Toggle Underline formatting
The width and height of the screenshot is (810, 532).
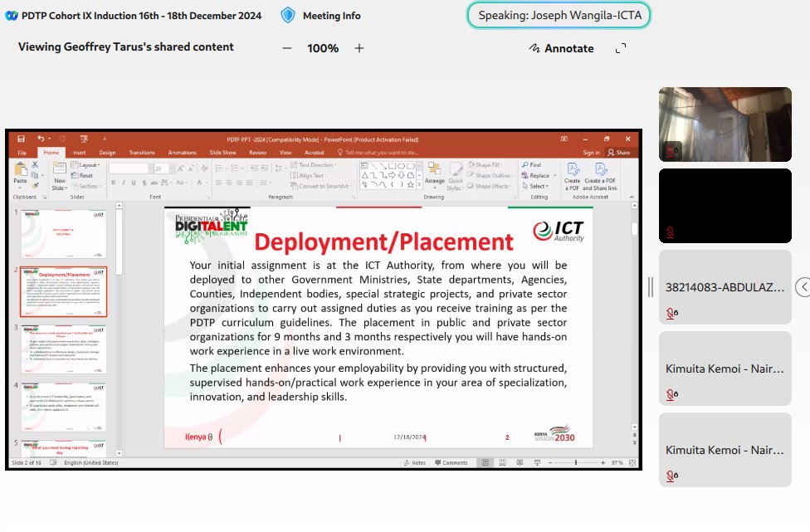point(134,183)
